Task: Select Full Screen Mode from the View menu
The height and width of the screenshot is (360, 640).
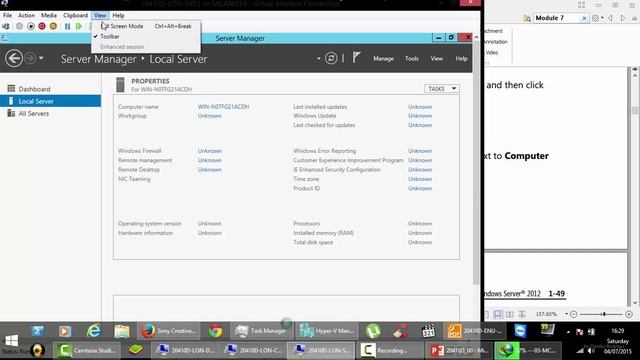Action: [146, 26]
